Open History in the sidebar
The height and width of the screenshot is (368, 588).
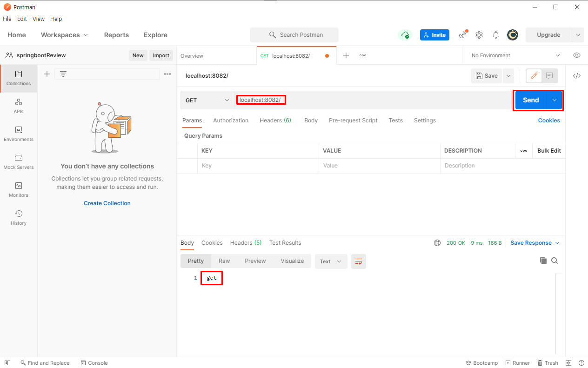click(x=19, y=218)
